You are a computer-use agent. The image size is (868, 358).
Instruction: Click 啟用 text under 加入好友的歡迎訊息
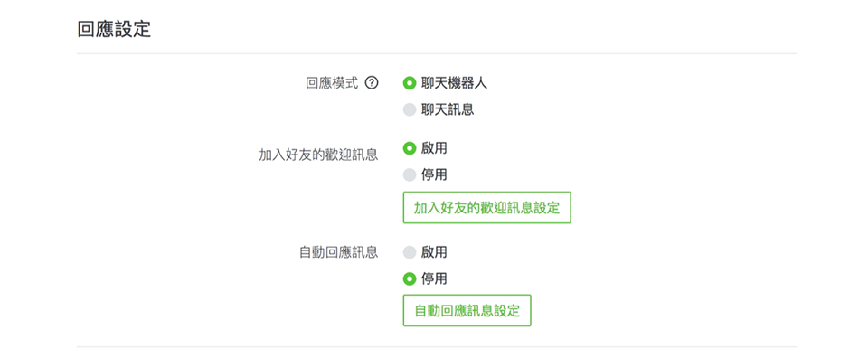click(434, 148)
